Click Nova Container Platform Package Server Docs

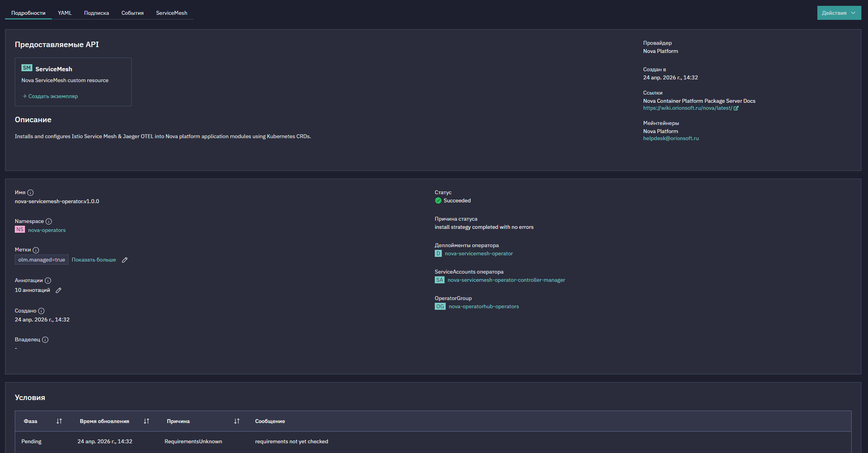(x=699, y=101)
